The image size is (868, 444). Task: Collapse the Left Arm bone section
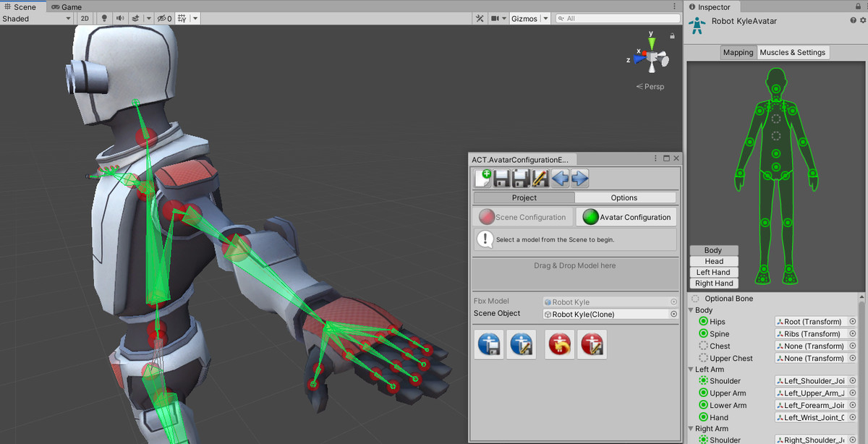(x=691, y=369)
